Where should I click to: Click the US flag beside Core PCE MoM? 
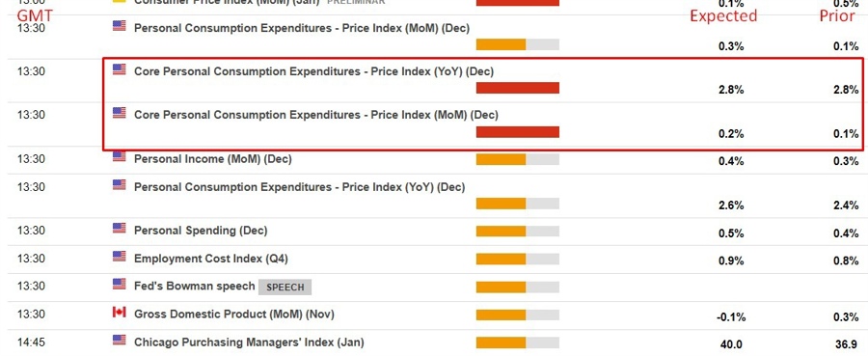click(119, 112)
